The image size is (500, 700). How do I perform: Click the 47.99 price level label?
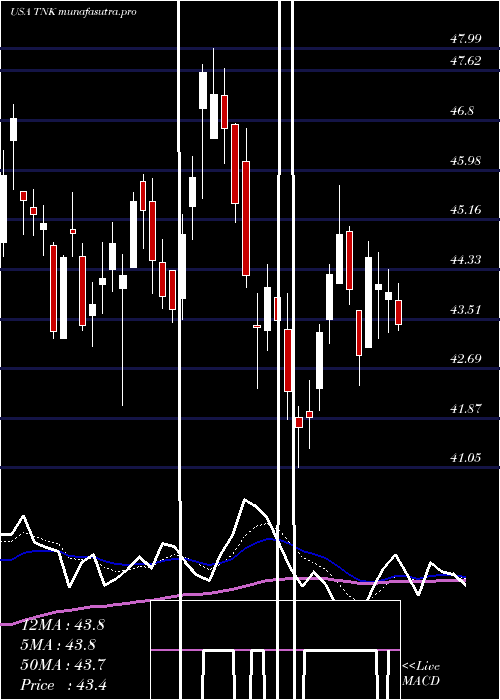[x=466, y=39]
